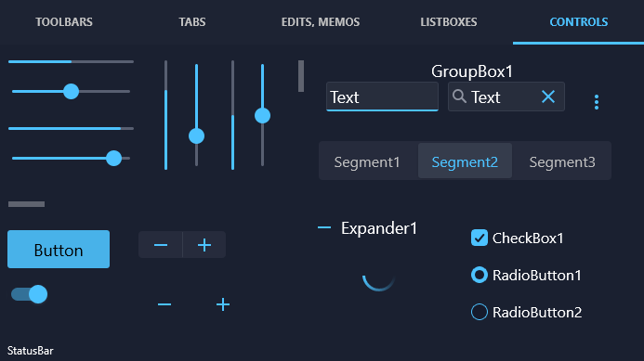Choose Segment3 in segmented control
Viewport: 644px width, 361px height.
point(562,162)
